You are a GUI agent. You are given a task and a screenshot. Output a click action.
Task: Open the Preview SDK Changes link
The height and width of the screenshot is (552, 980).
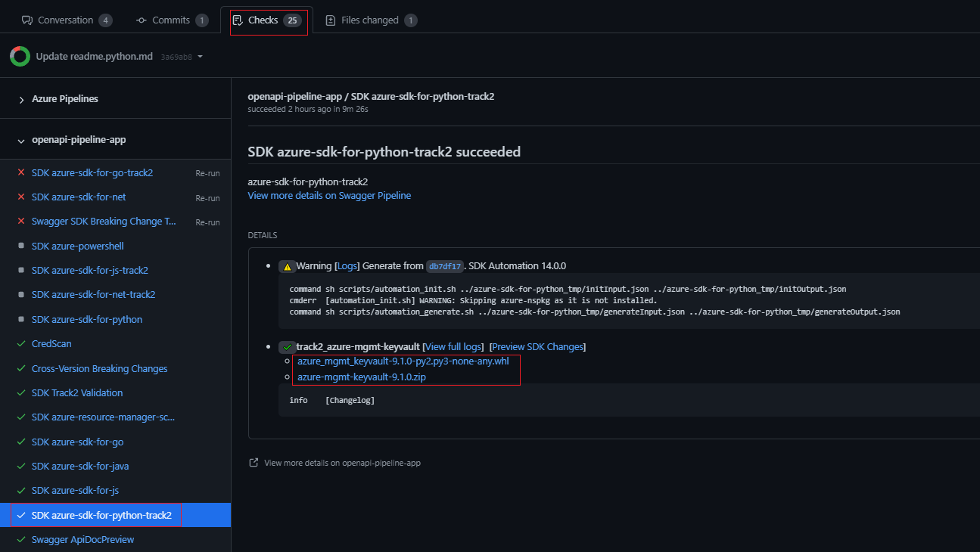pos(537,347)
